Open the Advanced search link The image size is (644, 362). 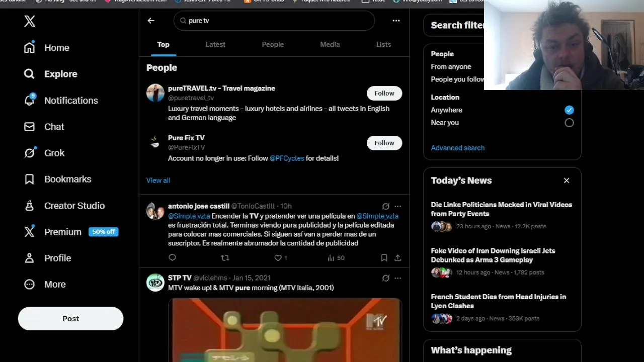pos(457,148)
